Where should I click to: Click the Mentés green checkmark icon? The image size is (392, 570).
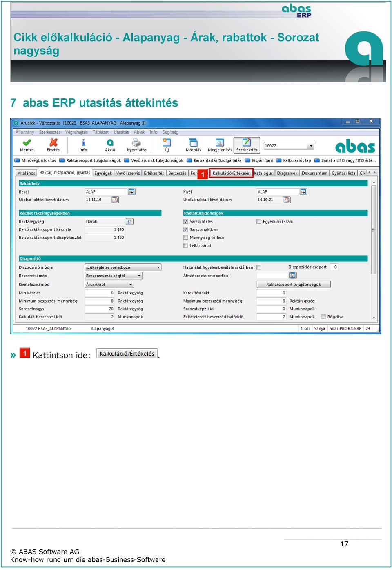(27, 142)
